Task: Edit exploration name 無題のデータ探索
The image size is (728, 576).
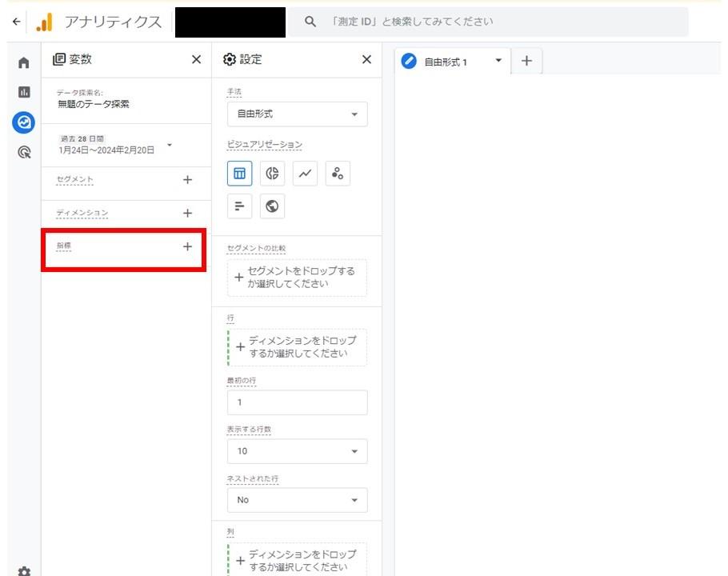Action: 94,104
